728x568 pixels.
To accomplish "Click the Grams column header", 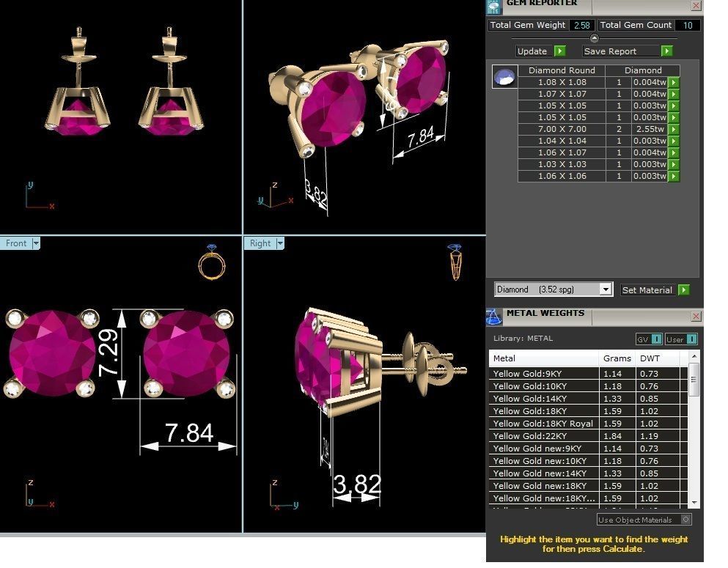I will (617, 358).
